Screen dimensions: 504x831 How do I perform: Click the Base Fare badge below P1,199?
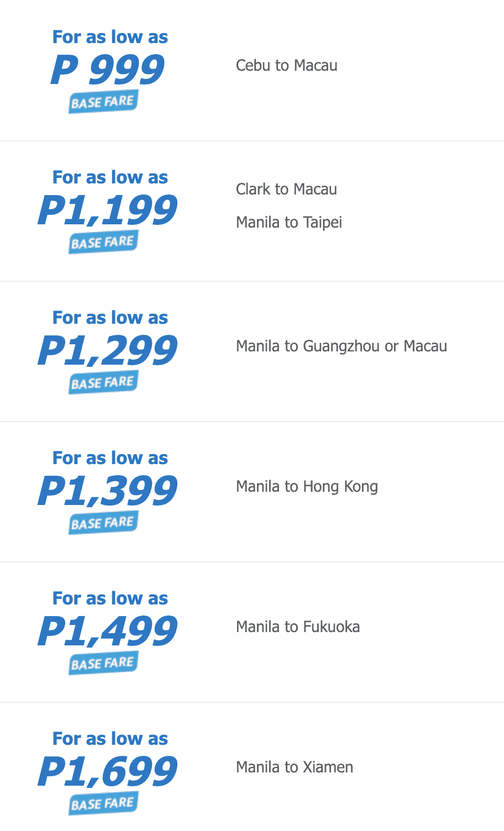103,243
